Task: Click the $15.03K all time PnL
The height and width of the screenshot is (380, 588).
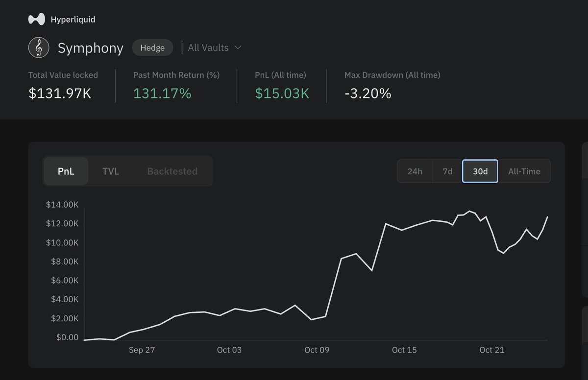Action: point(282,93)
